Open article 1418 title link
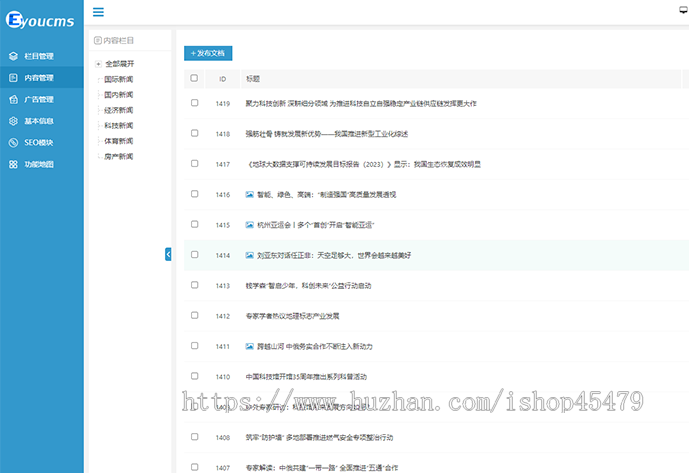689x473 pixels. [x=326, y=134]
